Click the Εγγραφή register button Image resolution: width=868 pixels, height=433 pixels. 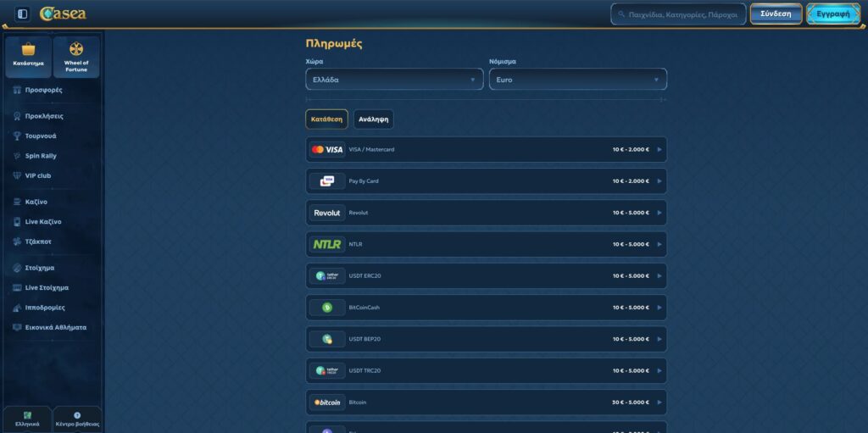pyautogui.click(x=832, y=14)
